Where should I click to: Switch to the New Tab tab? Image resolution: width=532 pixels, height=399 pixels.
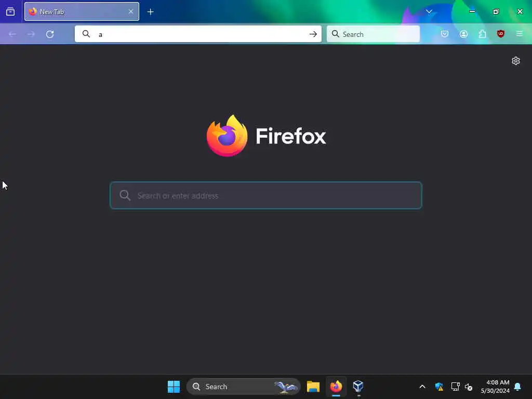[82, 11]
